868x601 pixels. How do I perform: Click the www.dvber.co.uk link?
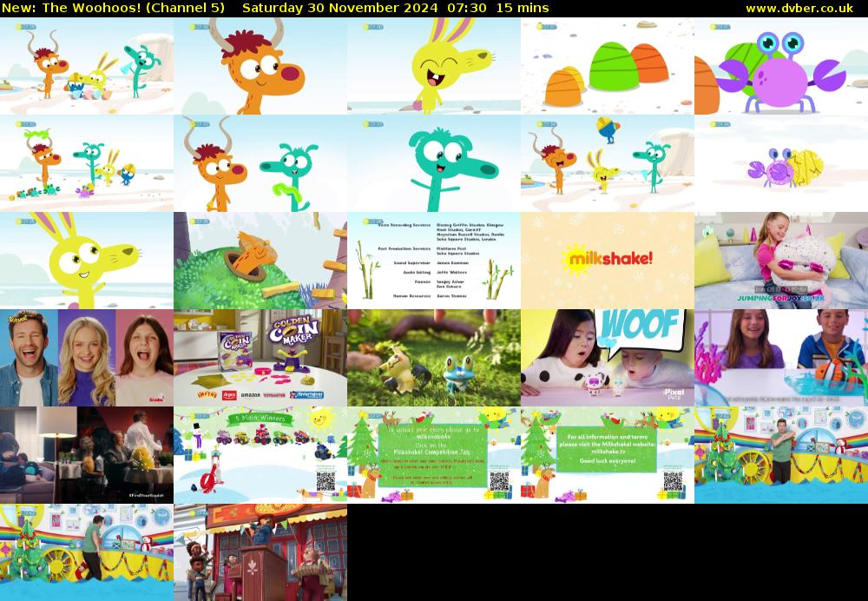point(799,9)
